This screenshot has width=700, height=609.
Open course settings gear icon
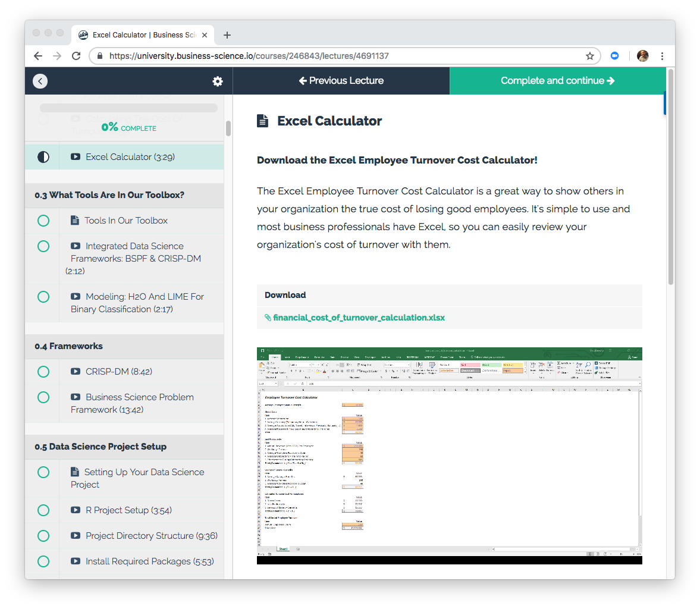(218, 81)
